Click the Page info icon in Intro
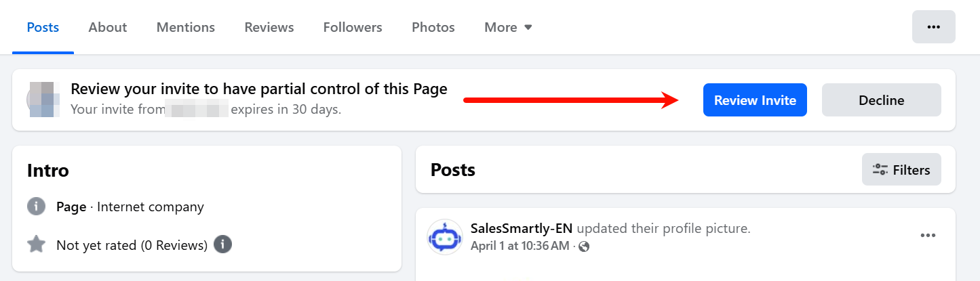 point(37,207)
